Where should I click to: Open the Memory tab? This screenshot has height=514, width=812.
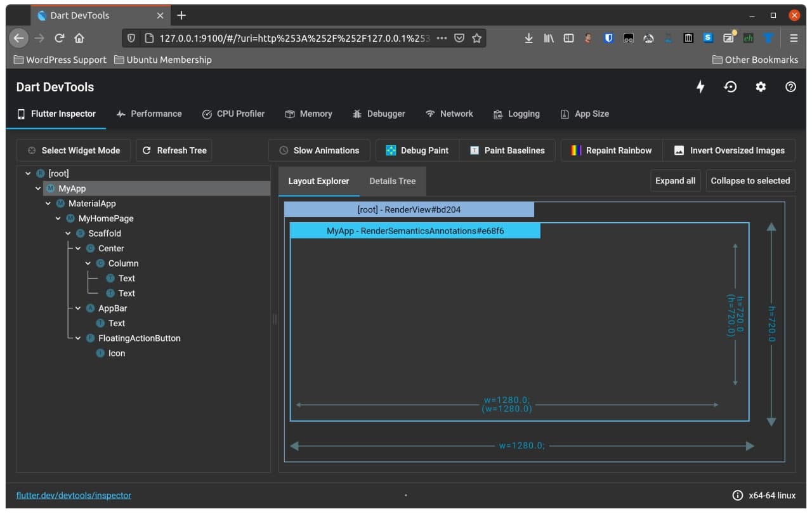click(x=308, y=114)
